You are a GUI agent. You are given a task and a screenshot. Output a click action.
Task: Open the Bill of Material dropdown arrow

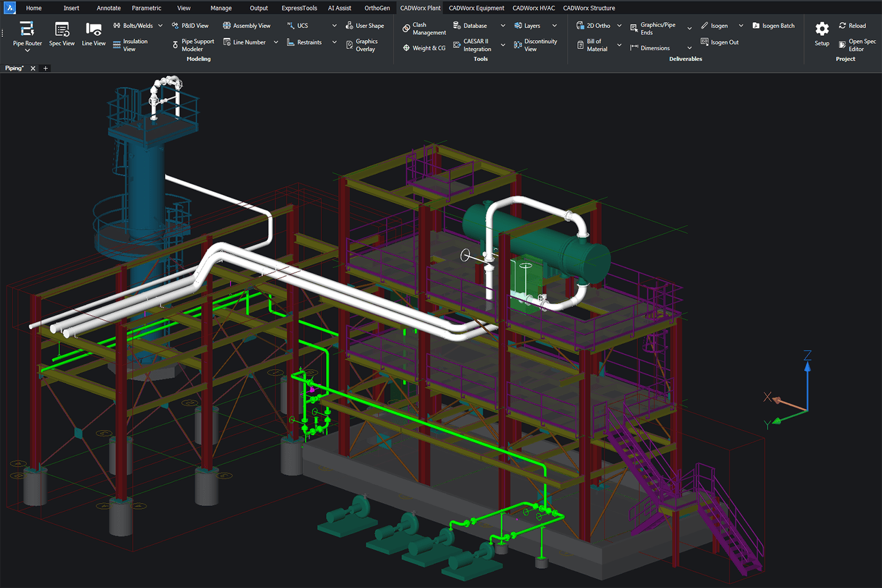tap(619, 45)
